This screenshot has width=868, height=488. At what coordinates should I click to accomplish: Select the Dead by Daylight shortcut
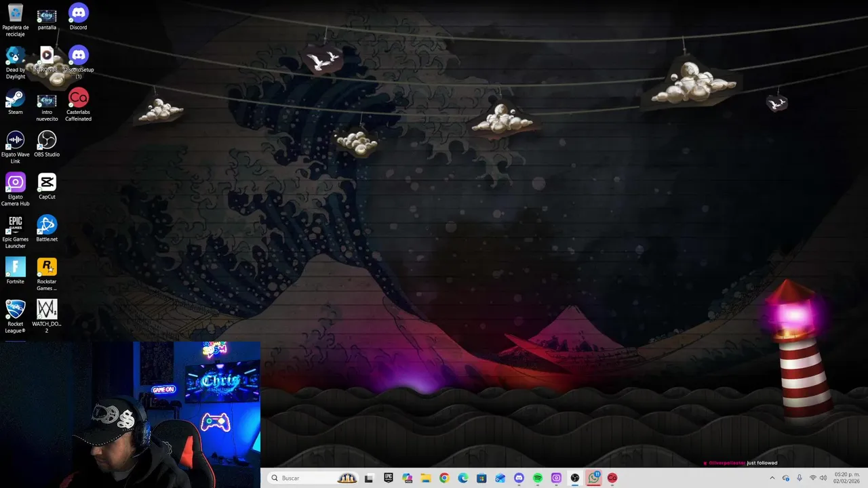[15, 63]
